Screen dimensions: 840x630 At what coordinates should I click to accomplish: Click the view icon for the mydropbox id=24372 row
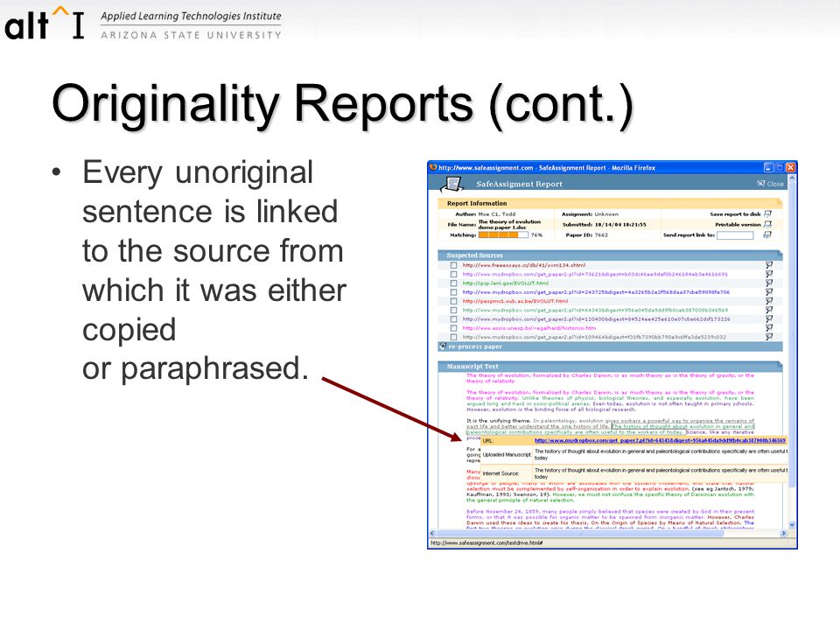point(769,292)
